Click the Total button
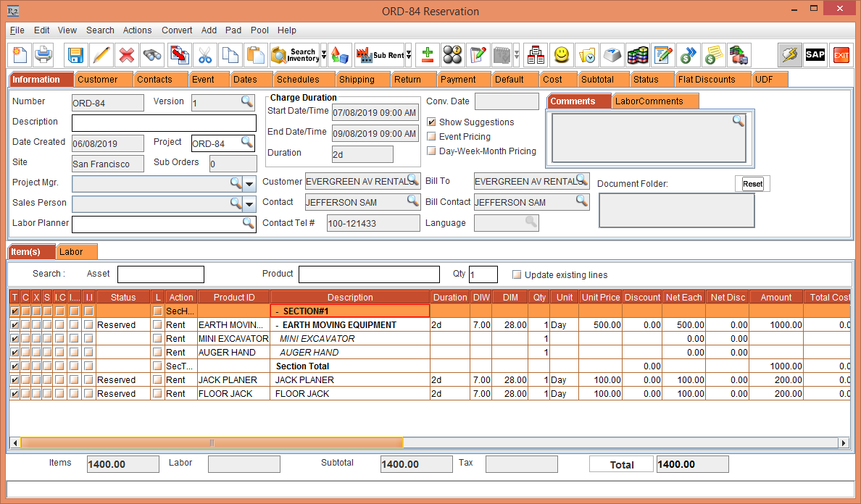The image size is (861, 504). (x=621, y=465)
